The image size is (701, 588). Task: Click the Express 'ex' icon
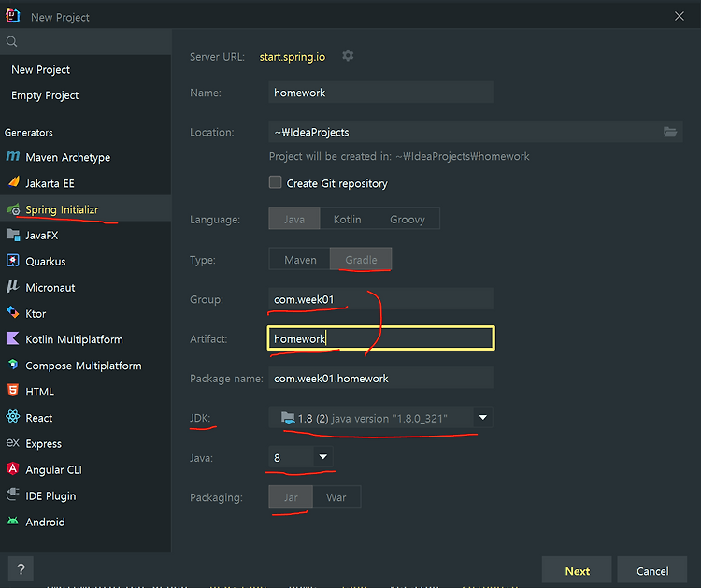12,443
